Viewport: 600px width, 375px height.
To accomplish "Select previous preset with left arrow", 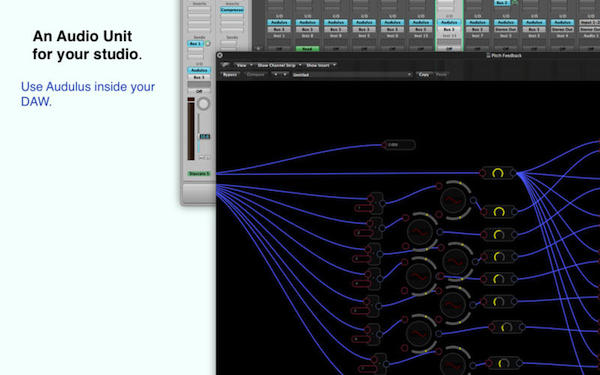I will 276,75.
